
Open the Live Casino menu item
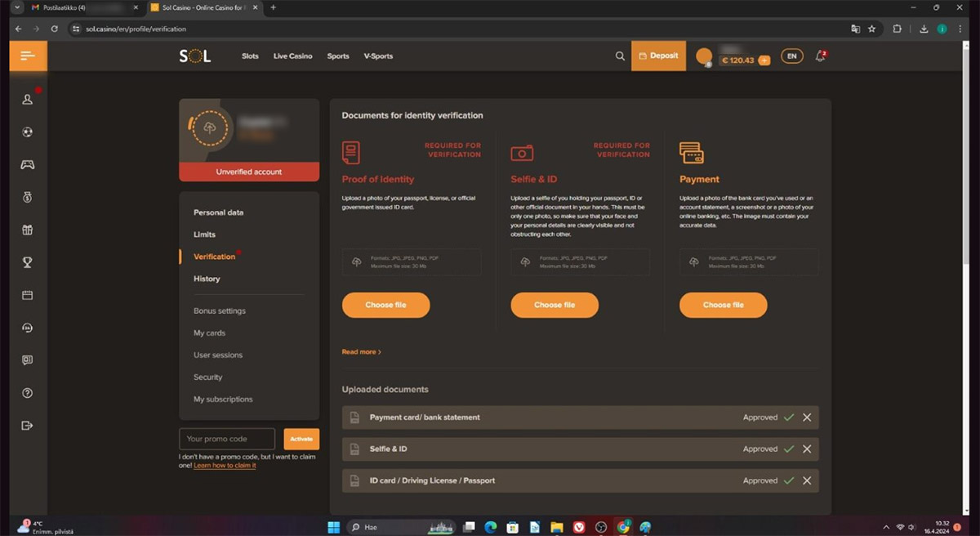pos(292,56)
